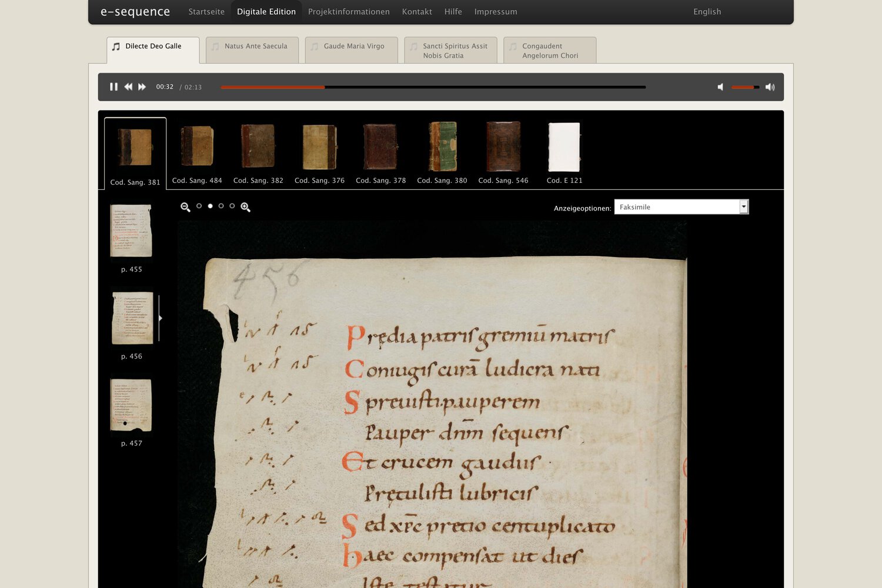
Task: Open the Impressum page
Action: coord(496,12)
